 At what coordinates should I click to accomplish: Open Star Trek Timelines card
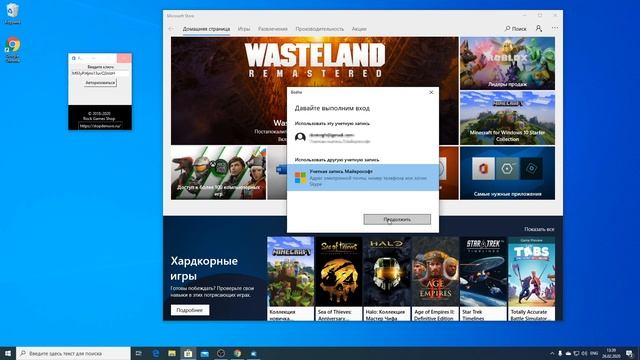[483, 279]
